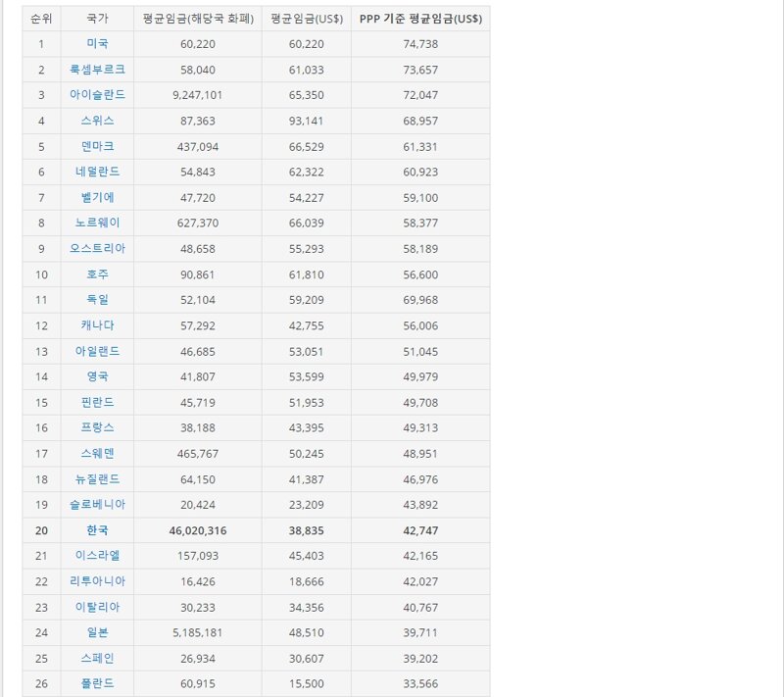Image resolution: width=784 pixels, height=697 pixels.
Task: Open the 노르웨이 country link
Action: pos(97,223)
